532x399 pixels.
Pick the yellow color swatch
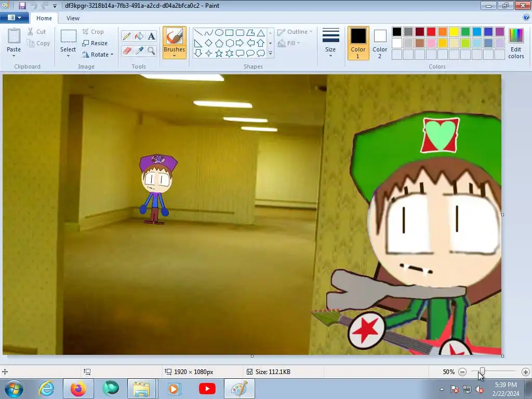click(x=454, y=32)
